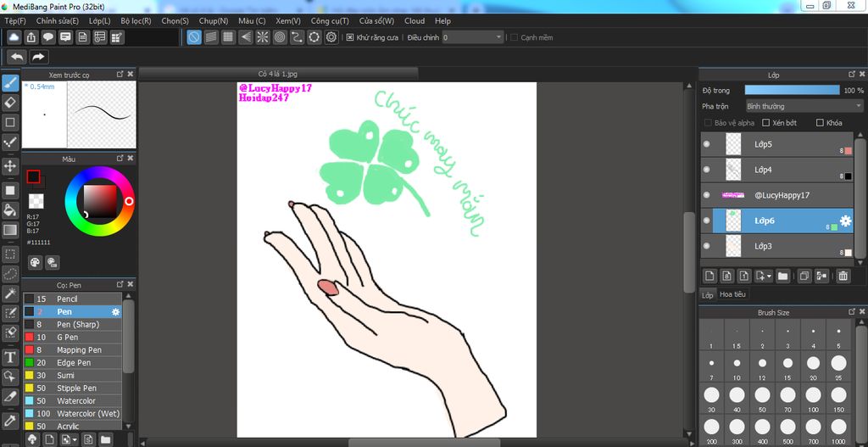Hide the @LucyHappy17 layer
The width and height of the screenshot is (868, 447).
[x=706, y=195]
